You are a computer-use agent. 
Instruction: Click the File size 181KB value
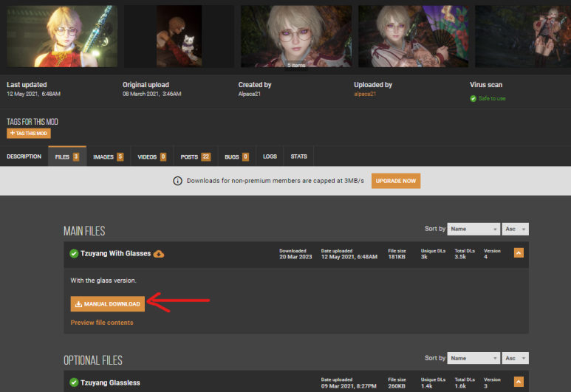tap(397, 257)
